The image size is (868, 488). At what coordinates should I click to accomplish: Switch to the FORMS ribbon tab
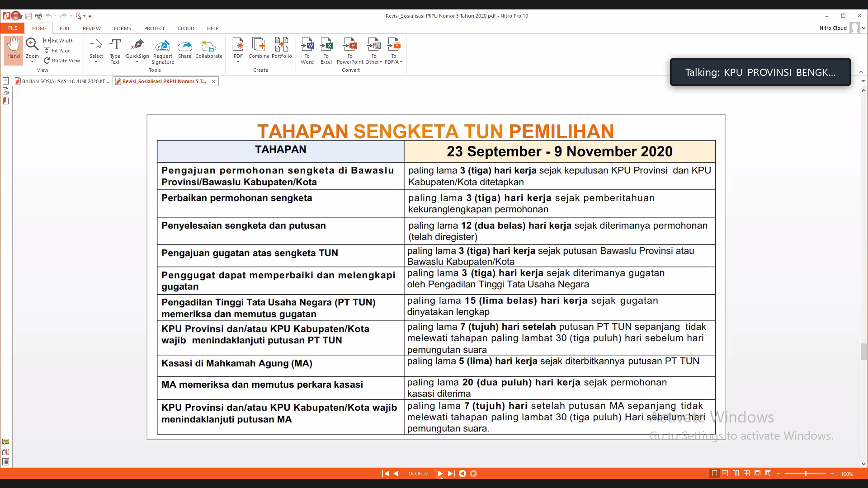[123, 28]
